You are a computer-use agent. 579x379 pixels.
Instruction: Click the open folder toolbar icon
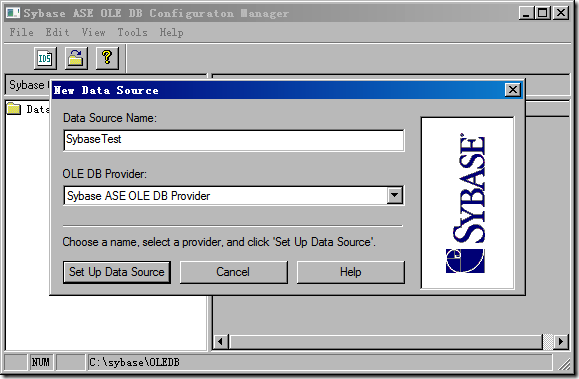(x=76, y=58)
